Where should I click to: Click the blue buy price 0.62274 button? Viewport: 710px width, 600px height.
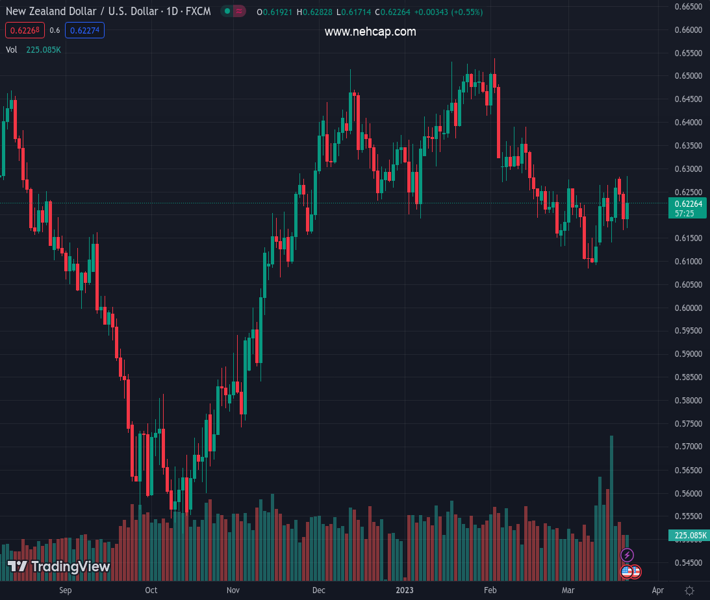[x=84, y=31]
